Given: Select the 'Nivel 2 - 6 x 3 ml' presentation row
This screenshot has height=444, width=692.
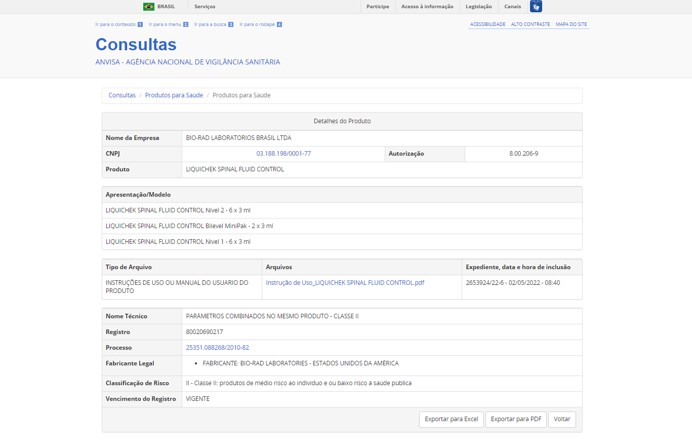Looking at the screenshot, I should tap(342, 211).
